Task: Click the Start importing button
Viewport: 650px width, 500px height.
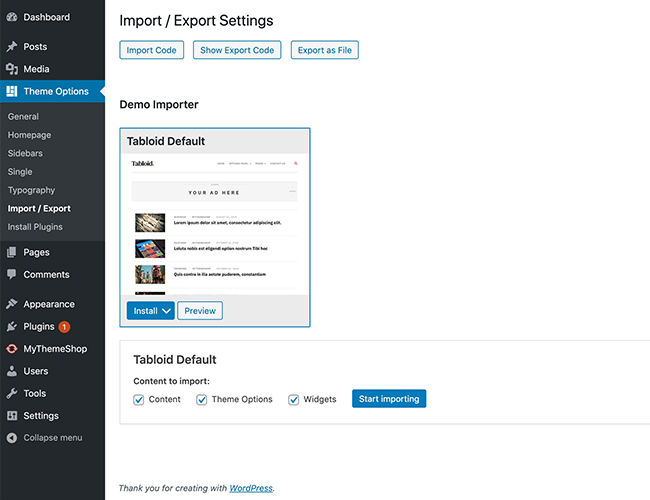Action: pyautogui.click(x=389, y=398)
